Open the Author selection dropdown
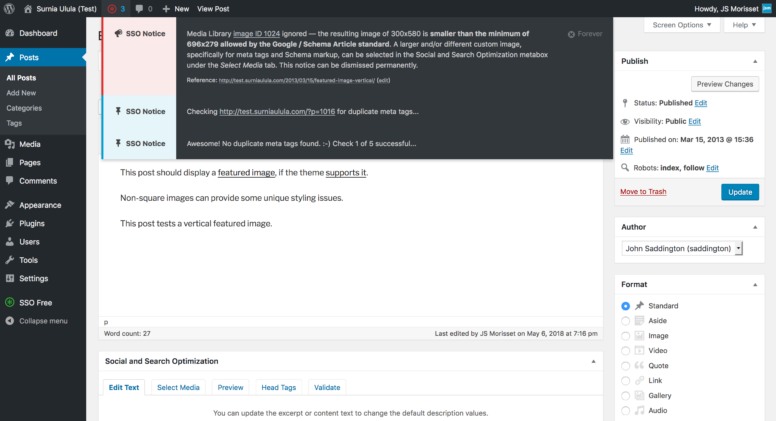 pyautogui.click(x=682, y=248)
